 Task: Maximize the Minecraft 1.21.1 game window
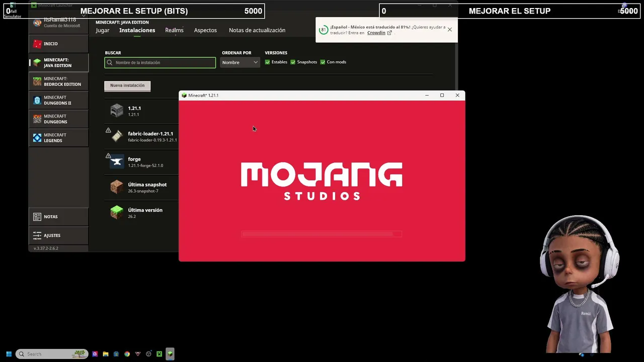[x=442, y=96]
